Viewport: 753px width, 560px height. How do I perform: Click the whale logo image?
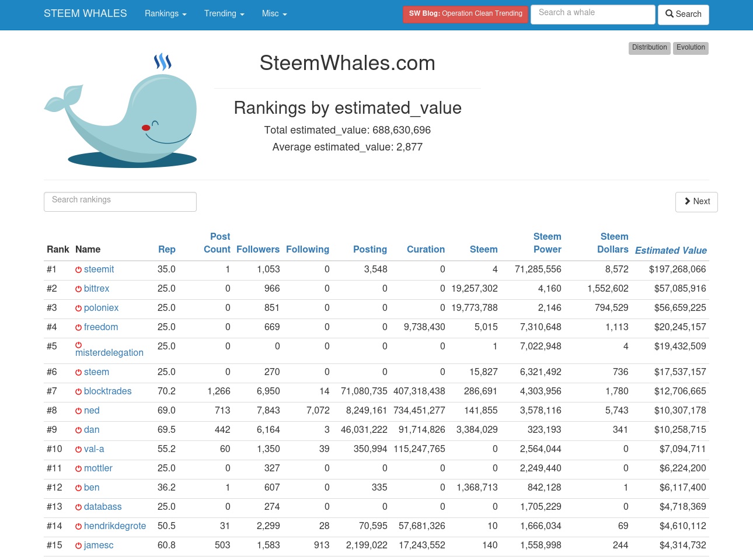point(120,111)
